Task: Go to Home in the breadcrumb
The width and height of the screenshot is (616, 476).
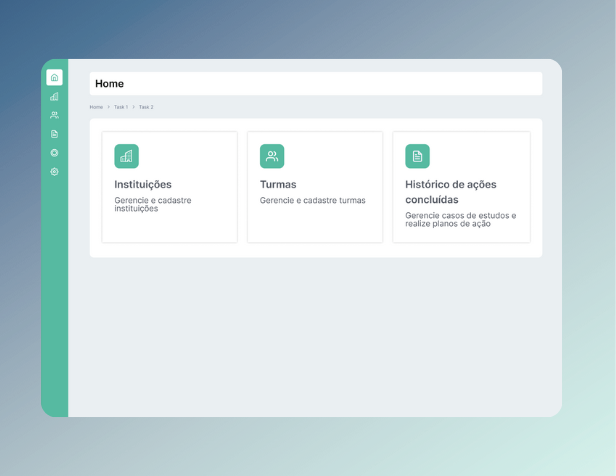Action: point(96,107)
